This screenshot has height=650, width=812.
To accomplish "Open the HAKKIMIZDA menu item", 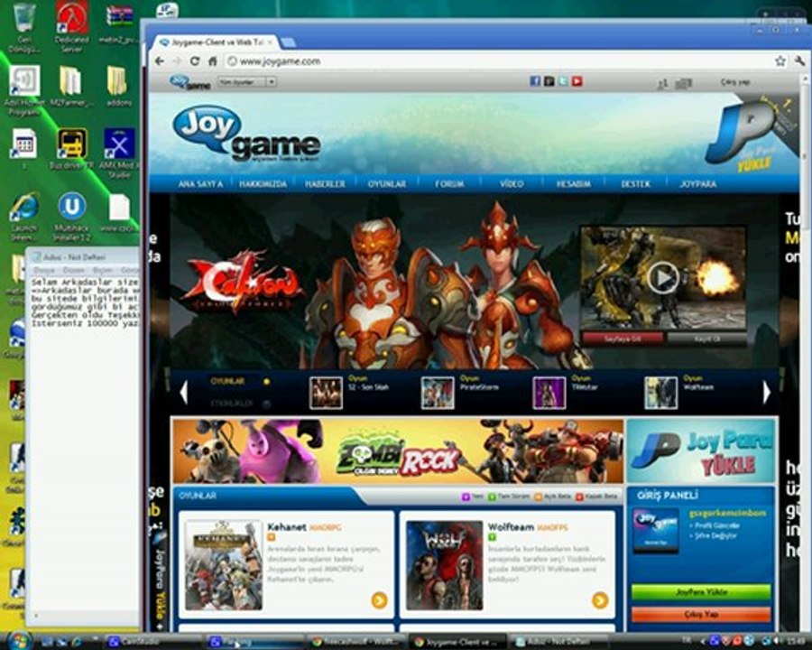I will click(263, 184).
